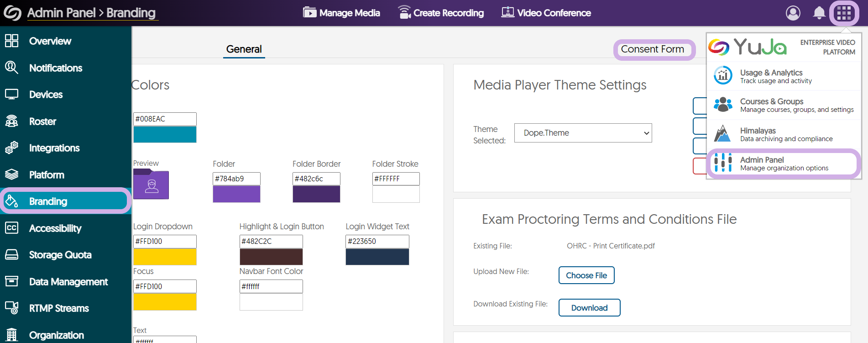Expand the Theme Selected dropdown
The height and width of the screenshot is (343, 868).
583,133
